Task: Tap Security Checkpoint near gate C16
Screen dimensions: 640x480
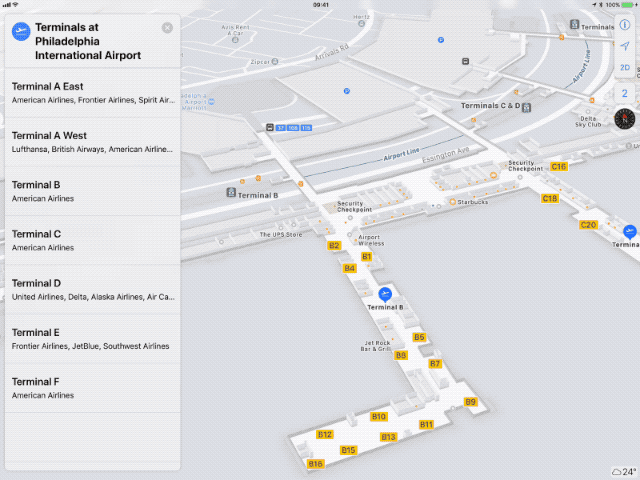Action: point(525,165)
